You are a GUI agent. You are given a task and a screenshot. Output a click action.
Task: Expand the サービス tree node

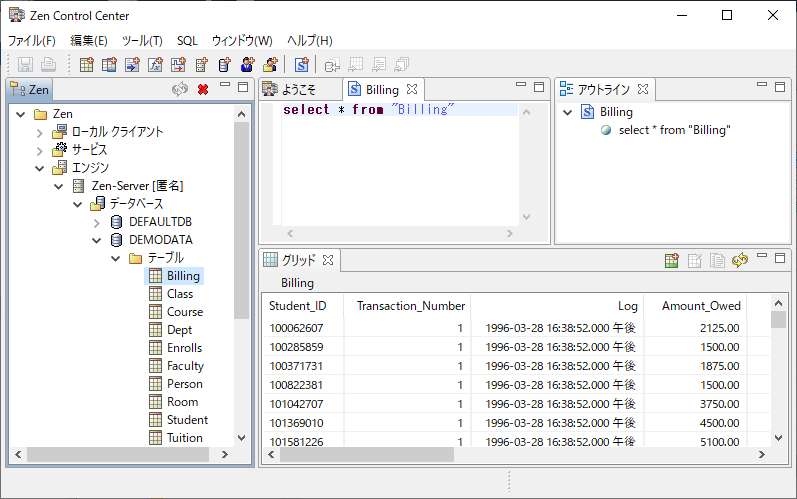click(40, 150)
